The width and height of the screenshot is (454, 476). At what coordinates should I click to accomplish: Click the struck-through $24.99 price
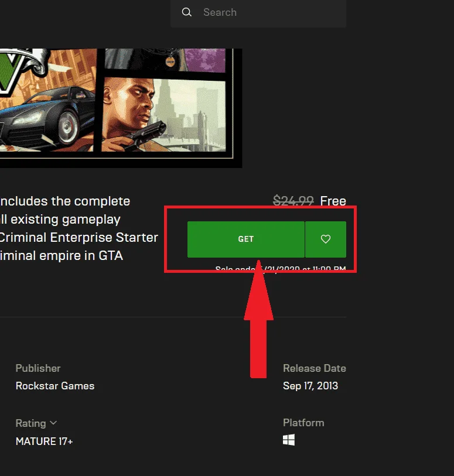293,201
